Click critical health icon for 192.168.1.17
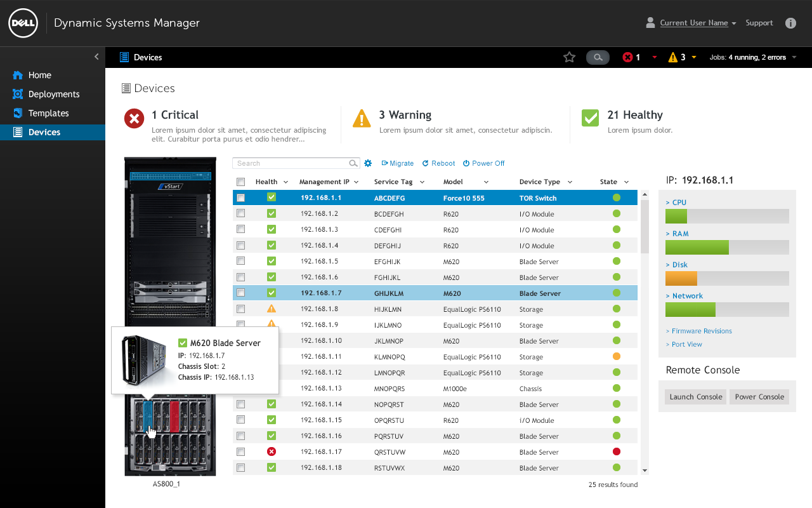This screenshot has height=508, width=812. (x=272, y=451)
